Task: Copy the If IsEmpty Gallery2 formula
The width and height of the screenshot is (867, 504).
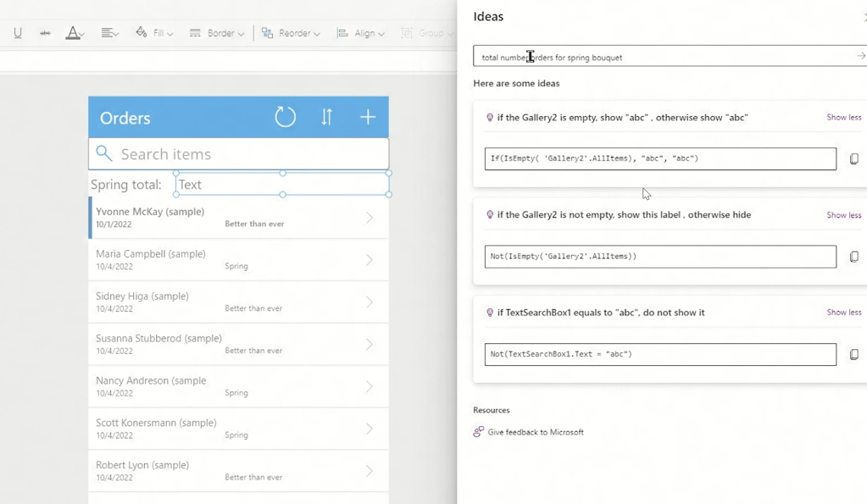Action: coord(853,158)
